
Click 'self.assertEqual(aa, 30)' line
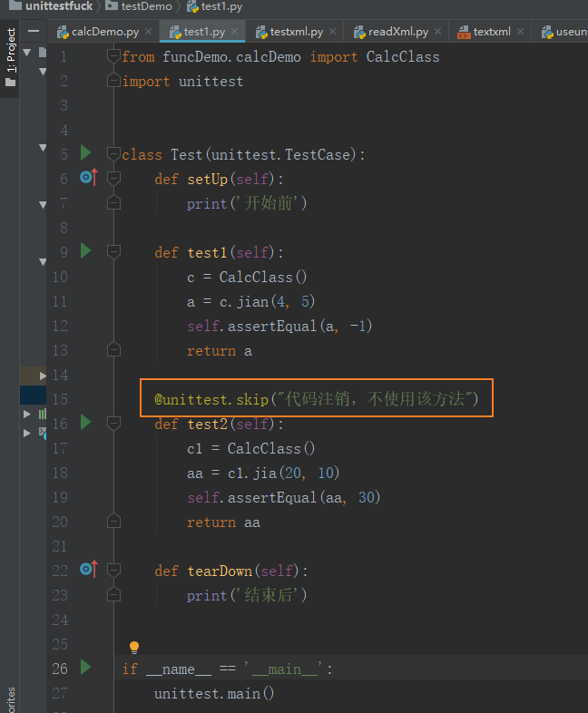point(284,497)
